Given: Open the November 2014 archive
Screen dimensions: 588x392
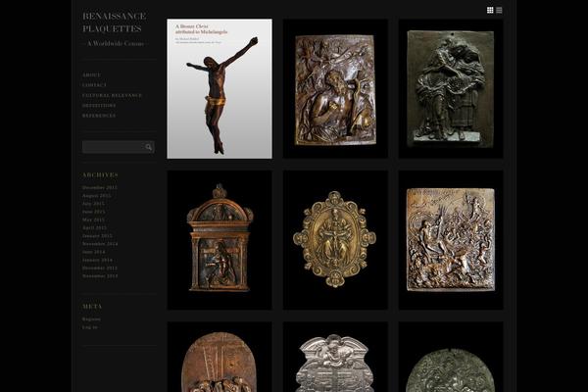Looking at the screenshot, I should 100,244.
